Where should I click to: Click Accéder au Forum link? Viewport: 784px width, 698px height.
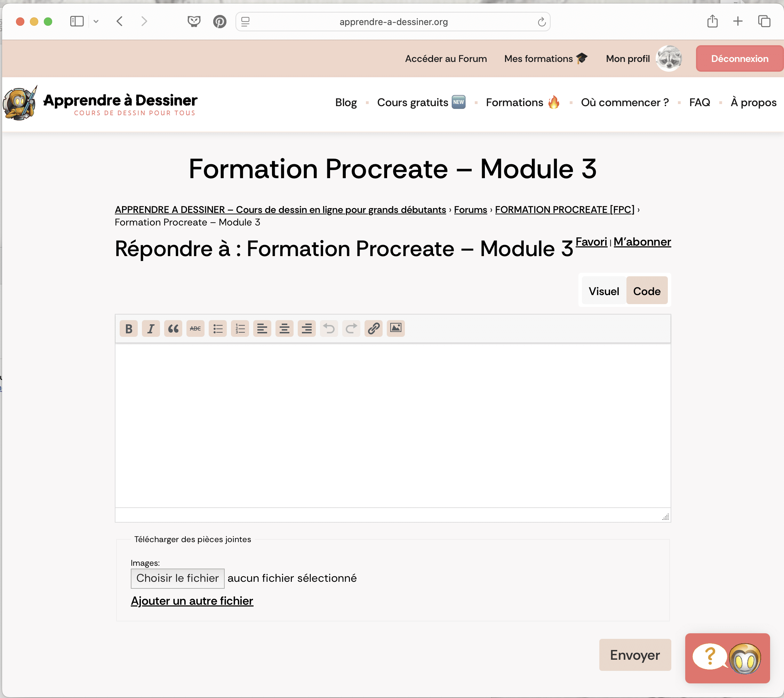[446, 59]
